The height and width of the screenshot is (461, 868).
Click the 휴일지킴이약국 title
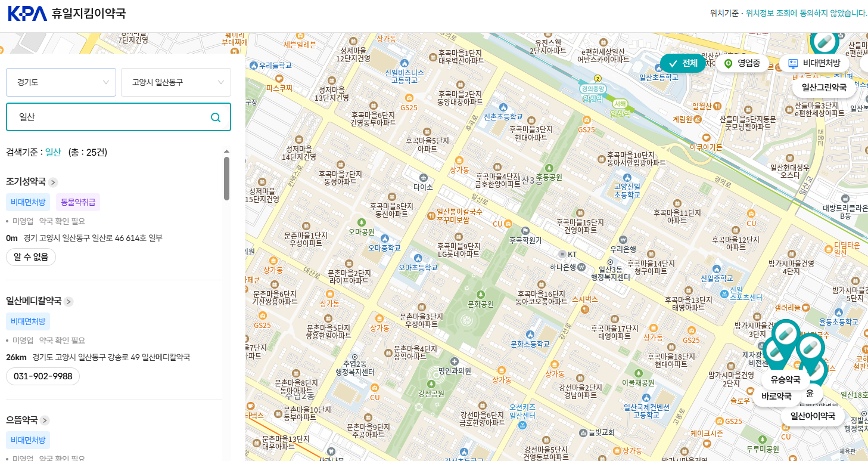click(x=89, y=14)
